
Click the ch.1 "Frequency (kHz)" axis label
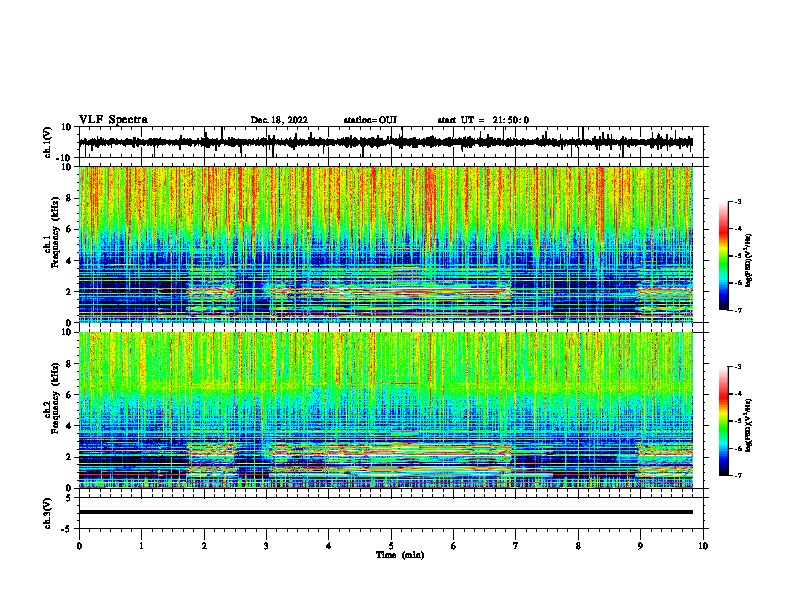(x=55, y=233)
